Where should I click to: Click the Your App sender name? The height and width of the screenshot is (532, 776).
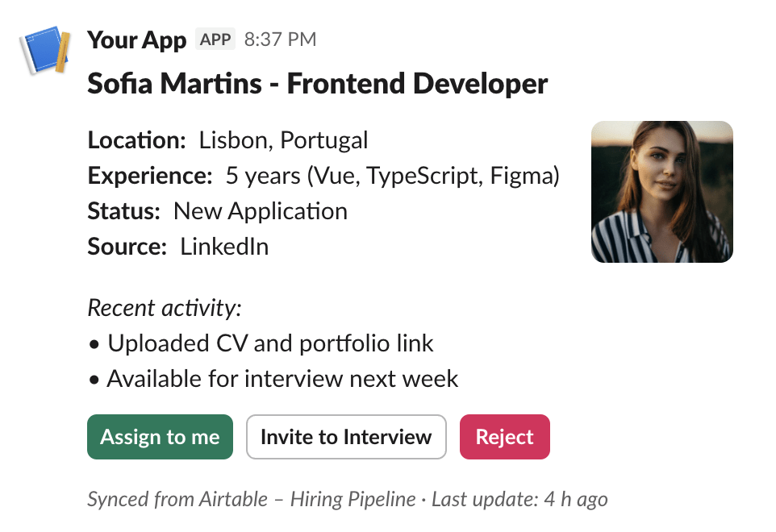136,39
